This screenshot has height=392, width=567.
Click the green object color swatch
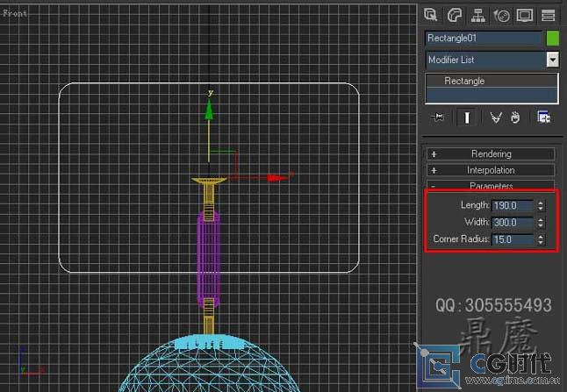552,38
